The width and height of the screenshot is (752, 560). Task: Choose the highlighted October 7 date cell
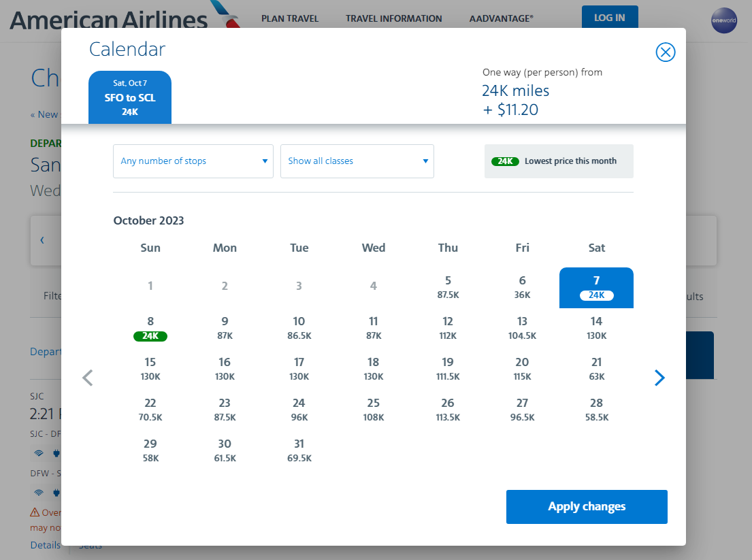click(x=596, y=288)
